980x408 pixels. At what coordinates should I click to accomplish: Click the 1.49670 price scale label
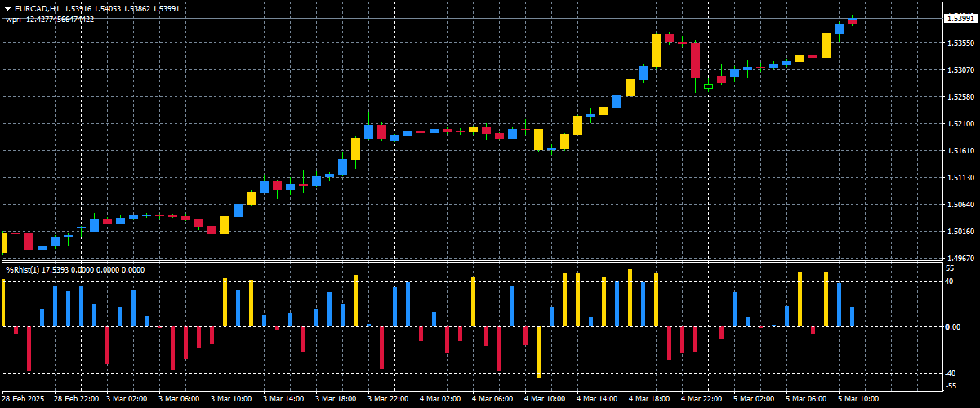click(959, 258)
